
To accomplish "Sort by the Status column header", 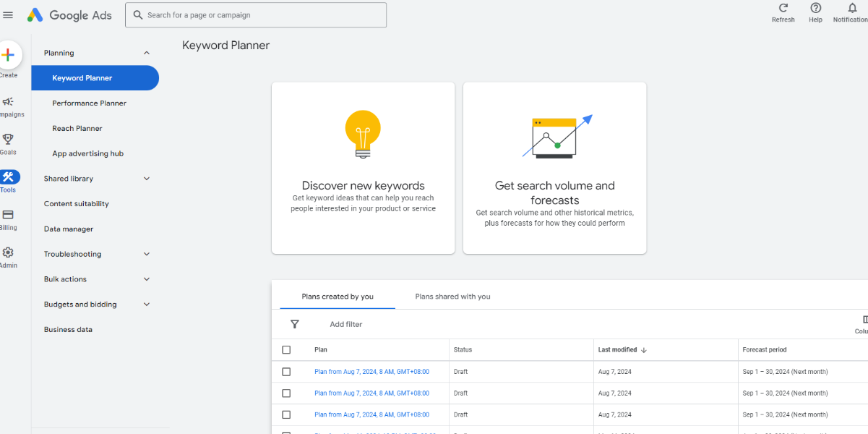I will pos(463,350).
